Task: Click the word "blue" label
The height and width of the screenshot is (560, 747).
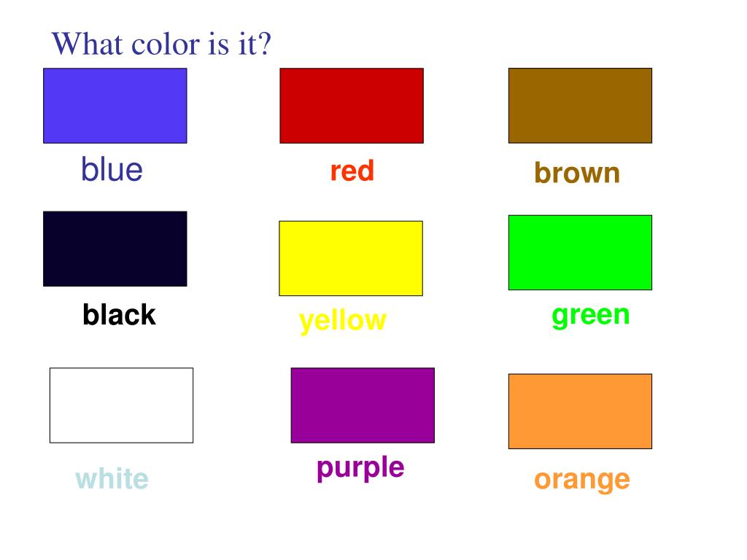Action: point(112,169)
